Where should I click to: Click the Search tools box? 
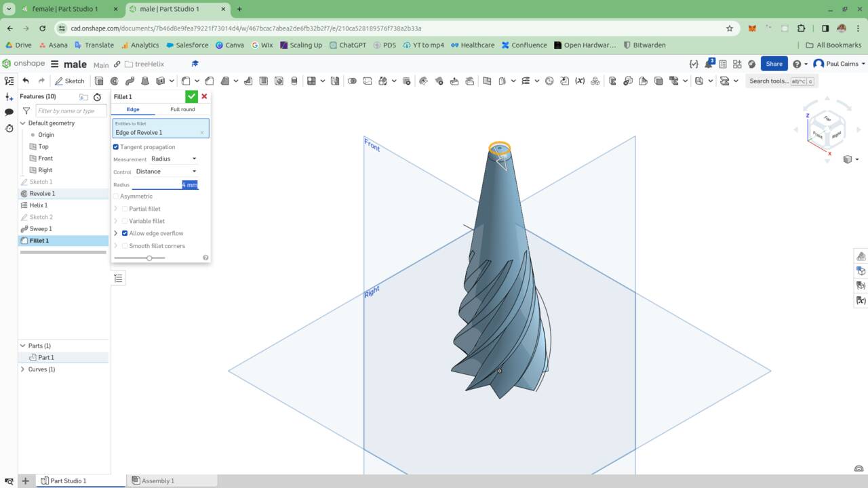click(781, 81)
